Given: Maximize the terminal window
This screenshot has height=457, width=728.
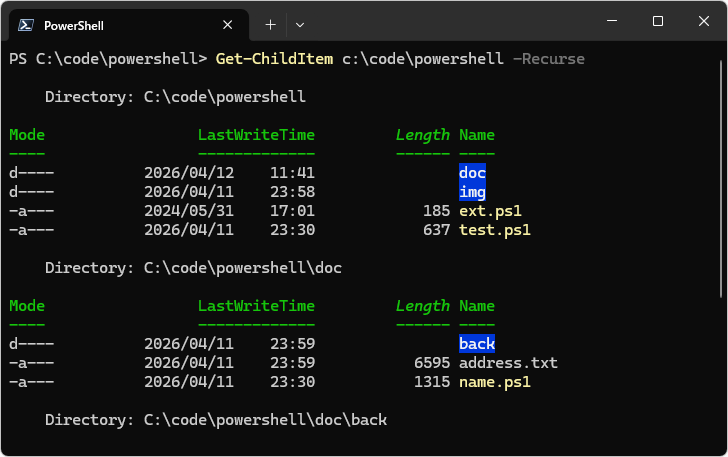Looking at the screenshot, I should (x=658, y=21).
